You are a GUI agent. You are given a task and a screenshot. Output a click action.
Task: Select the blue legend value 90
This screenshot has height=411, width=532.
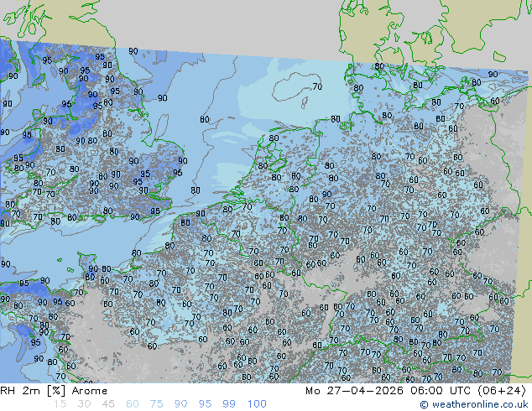click(180, 404)
